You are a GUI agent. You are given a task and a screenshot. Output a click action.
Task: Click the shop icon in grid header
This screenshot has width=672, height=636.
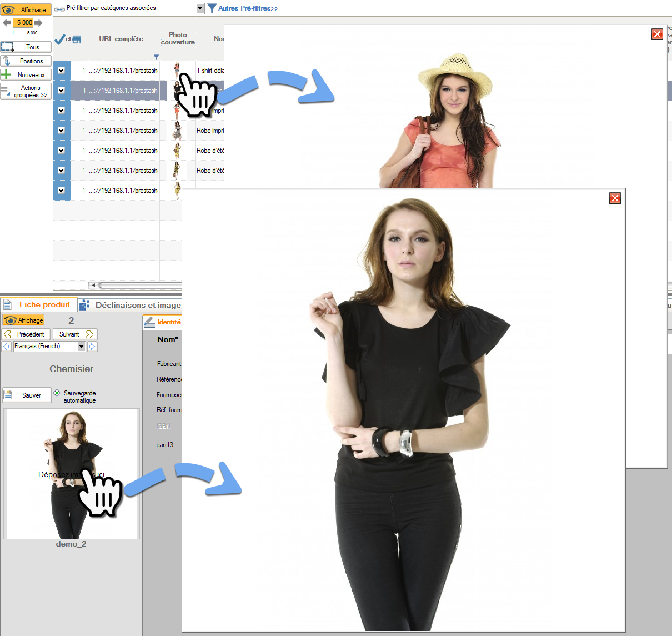pyautogui.click(x=77, y=39)
